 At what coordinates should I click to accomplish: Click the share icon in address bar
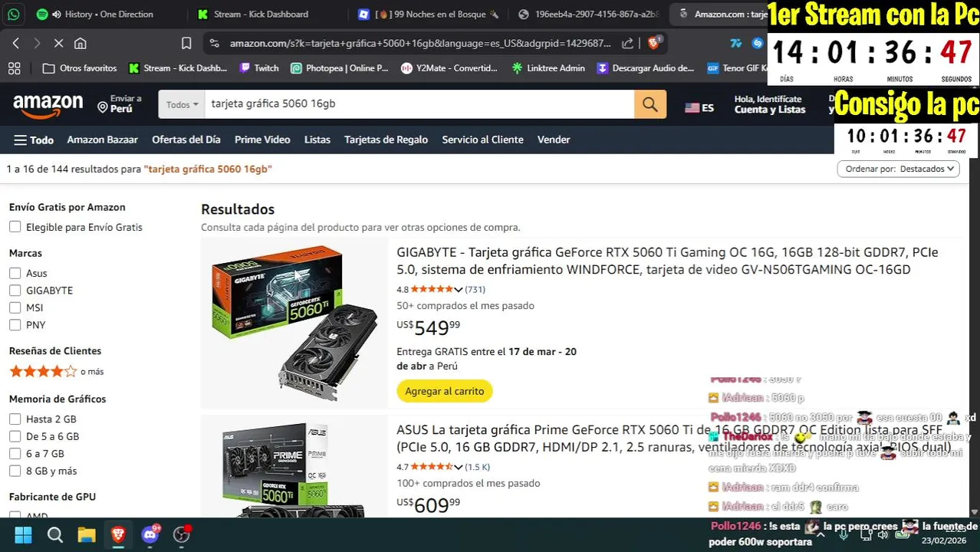point(628,44)
